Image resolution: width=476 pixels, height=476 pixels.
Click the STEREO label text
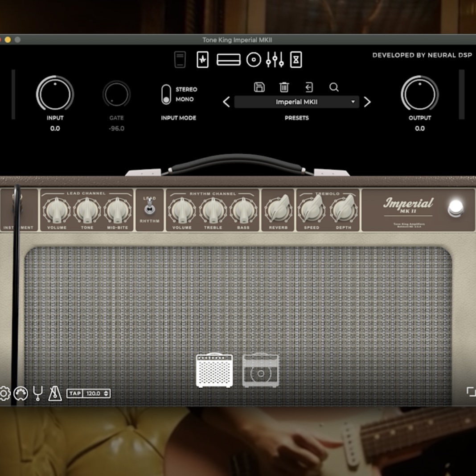pyautogui.click(x=186, y=89)
